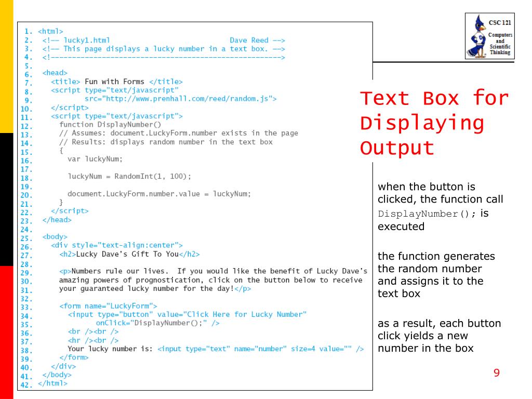532x399 pixels.
Task: Click the "</form>" tag on line 39
Action: pyautogui.click(x=74, y=357)
